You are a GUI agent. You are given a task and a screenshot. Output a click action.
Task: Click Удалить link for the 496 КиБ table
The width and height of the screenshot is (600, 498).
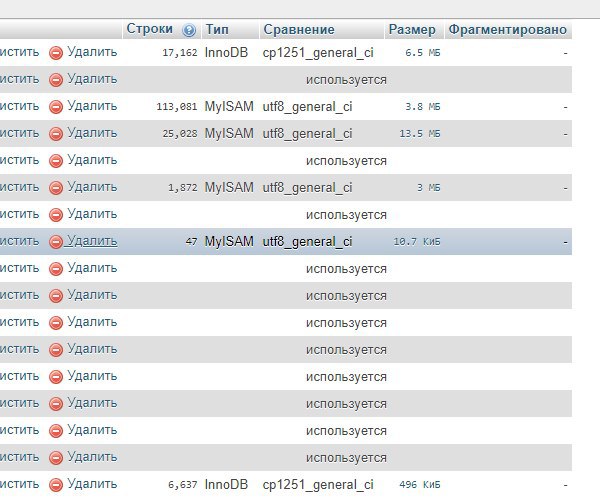tap(92, 484)
